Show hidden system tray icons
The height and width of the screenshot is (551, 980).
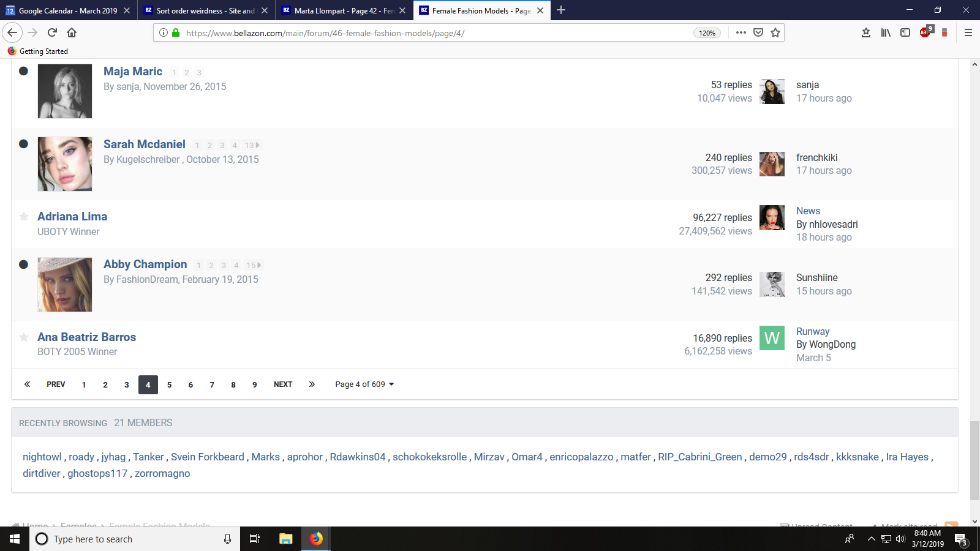tap(871, 539)
